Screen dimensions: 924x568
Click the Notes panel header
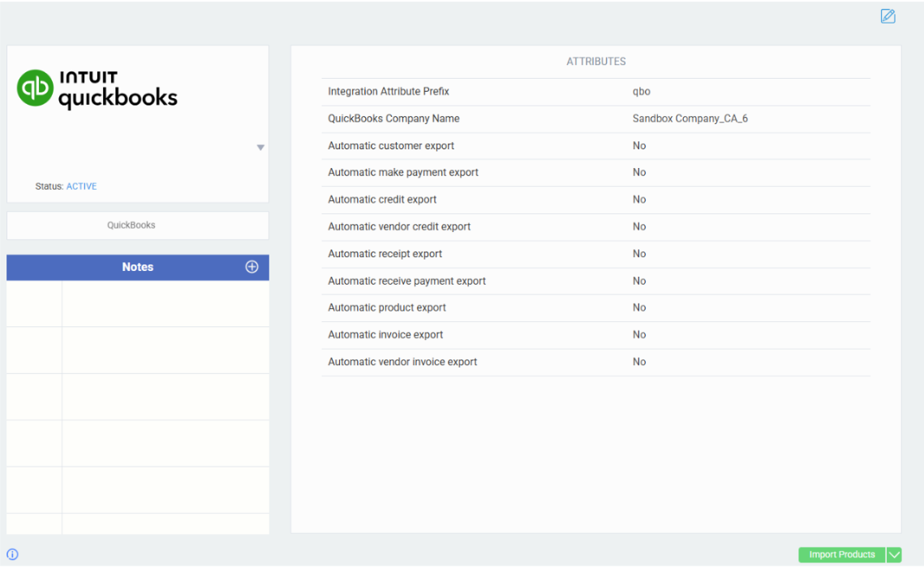137,267
